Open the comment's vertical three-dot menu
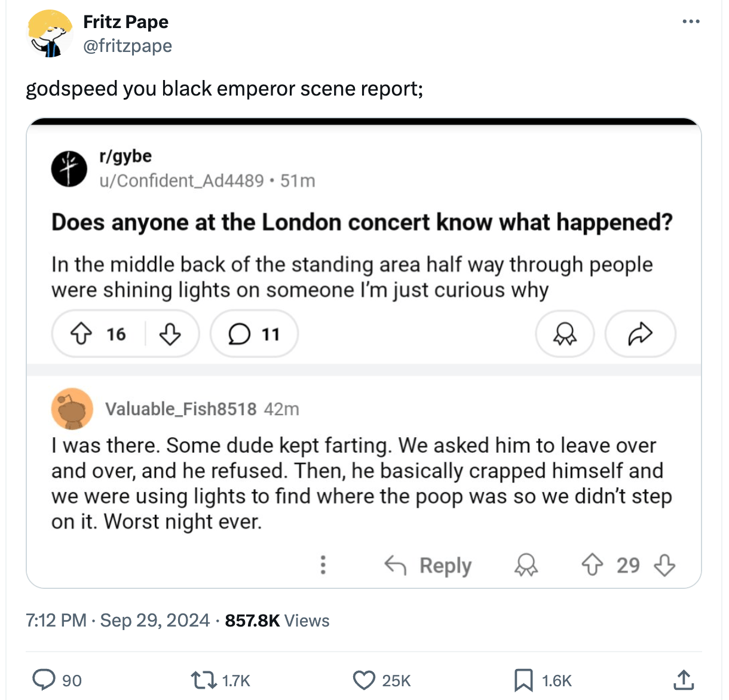This screenshot has width=729, height=700. 323,565
